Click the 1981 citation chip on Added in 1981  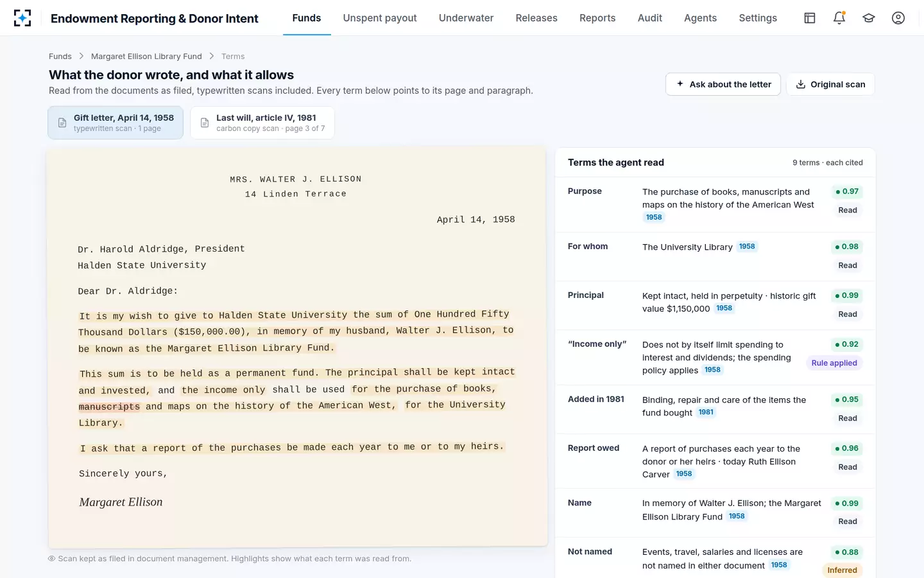[706, 412]
